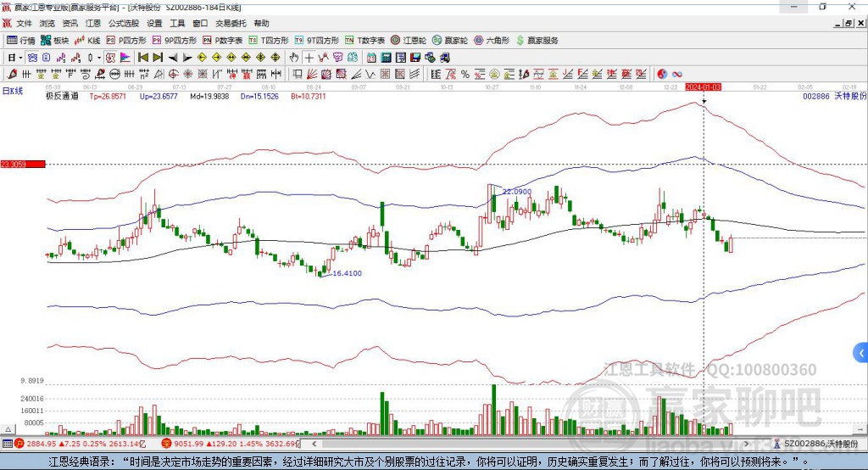This screenshot has width=868, height=470.
Task: Open the 资讯 menu
Action: click(70, 23)
